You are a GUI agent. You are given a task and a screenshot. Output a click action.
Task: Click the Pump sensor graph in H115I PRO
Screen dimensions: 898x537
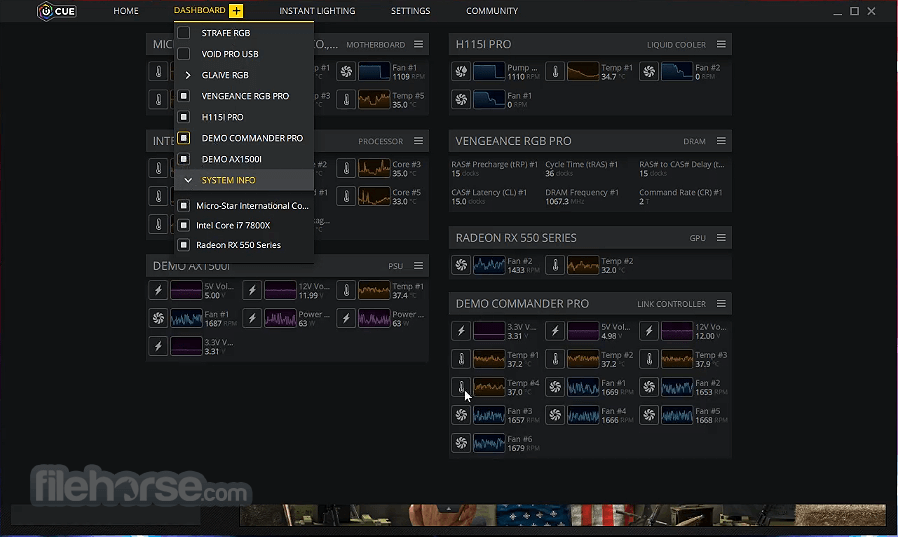[x=489, y=72]
